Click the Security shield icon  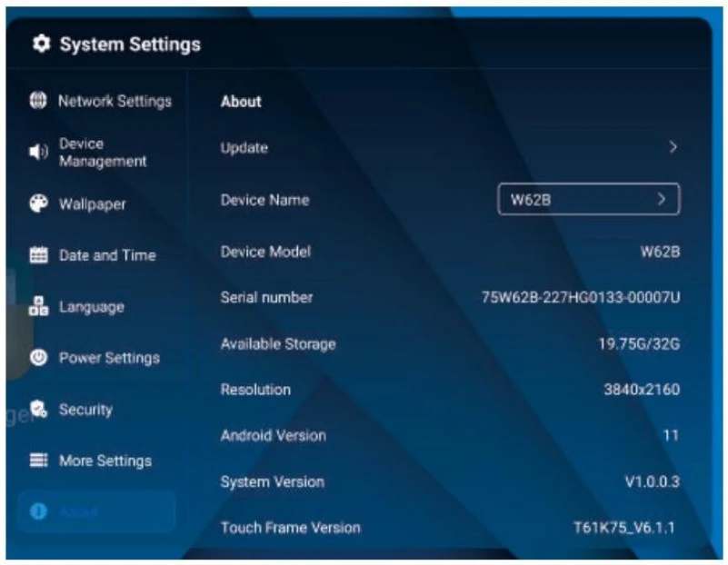pyautogui.click(x=38, y=409)
